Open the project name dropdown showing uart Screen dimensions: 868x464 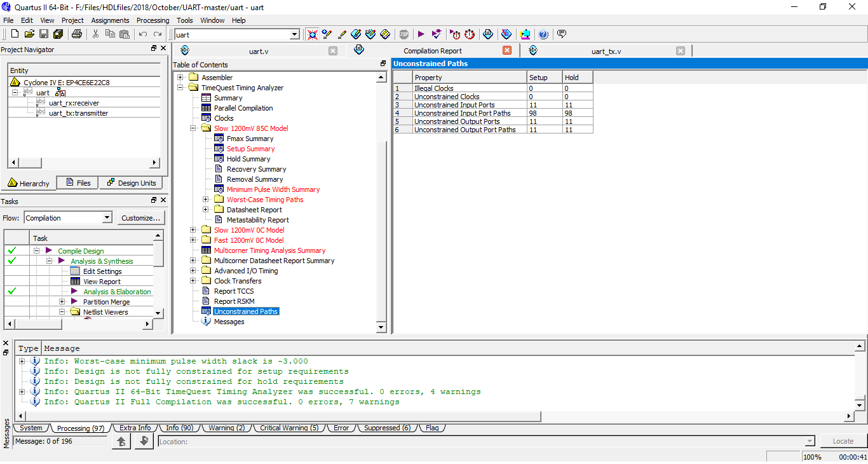(295, 34)
